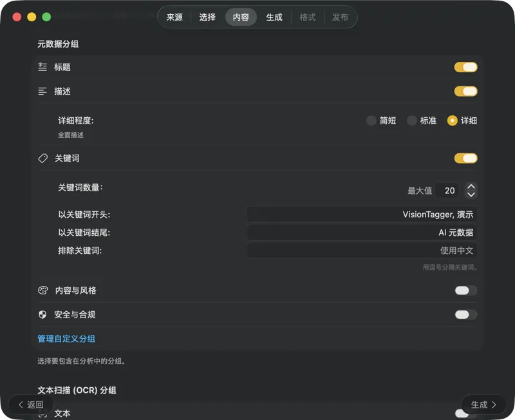Click the shield icon beside 安全与合规

(42, 314)
